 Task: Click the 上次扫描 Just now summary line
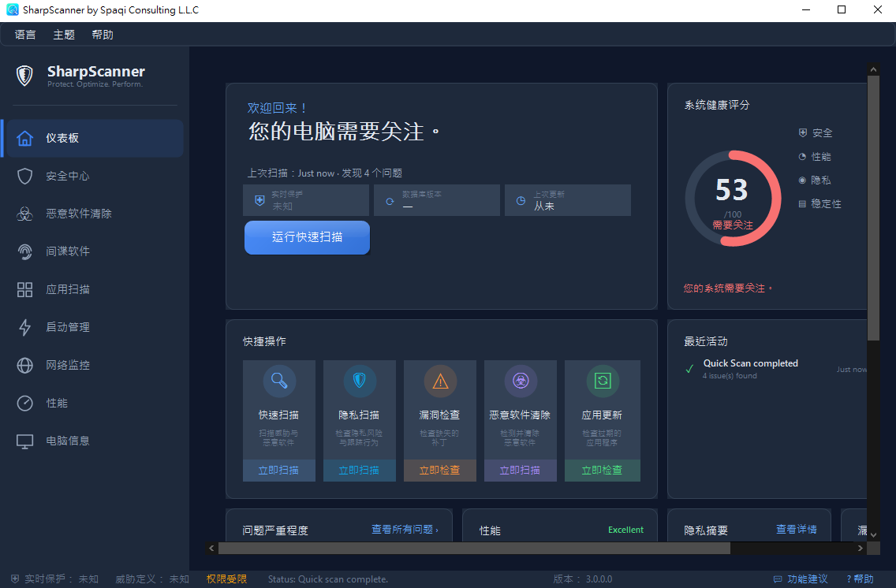(x=325, y=173)
